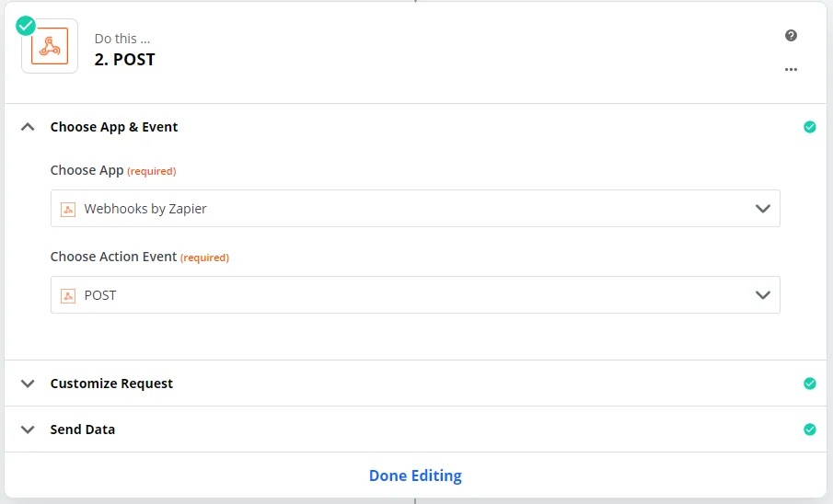Click the 'Choose App' field label

point(87,170)
